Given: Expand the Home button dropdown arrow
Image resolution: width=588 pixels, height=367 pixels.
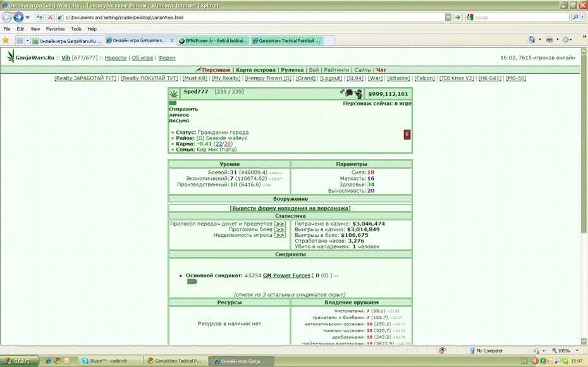Looking at the screenshot, I should point(540,40).
